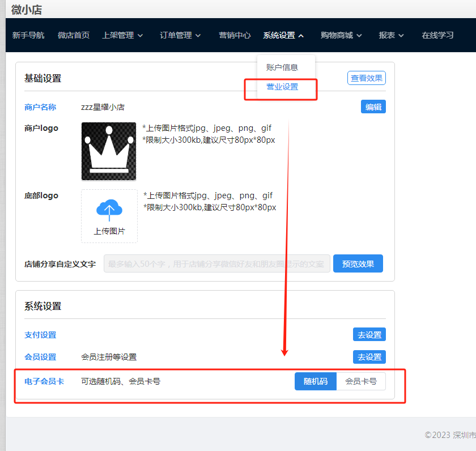Expand the 报表 dropdown
Viewport: 476px width, 451px height.
coord(391,35)
